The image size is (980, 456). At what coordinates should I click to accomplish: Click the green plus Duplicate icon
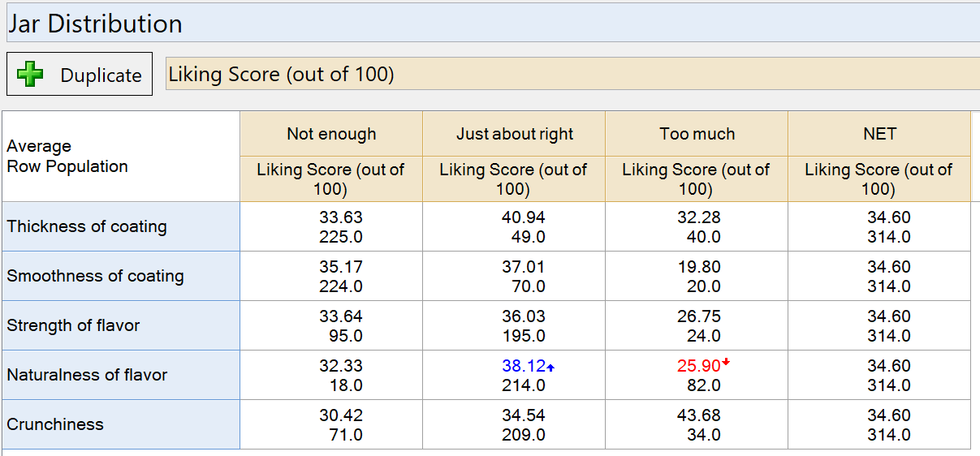pyautogui.click(x=30, y=75)
